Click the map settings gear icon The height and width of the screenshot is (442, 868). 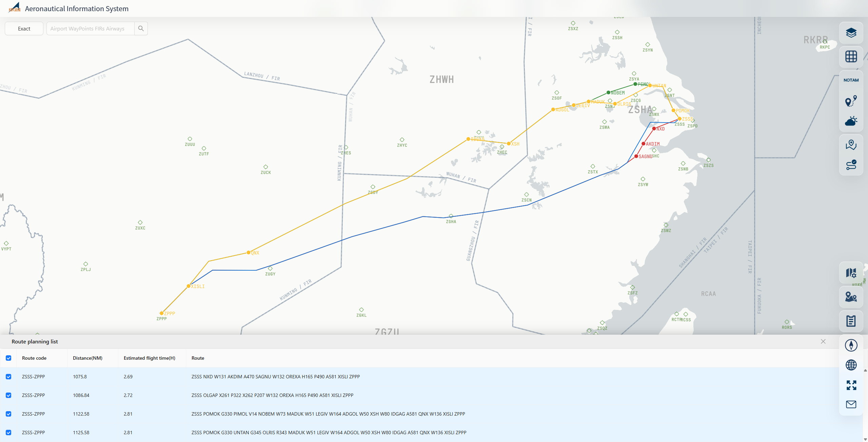click(851, 273)
